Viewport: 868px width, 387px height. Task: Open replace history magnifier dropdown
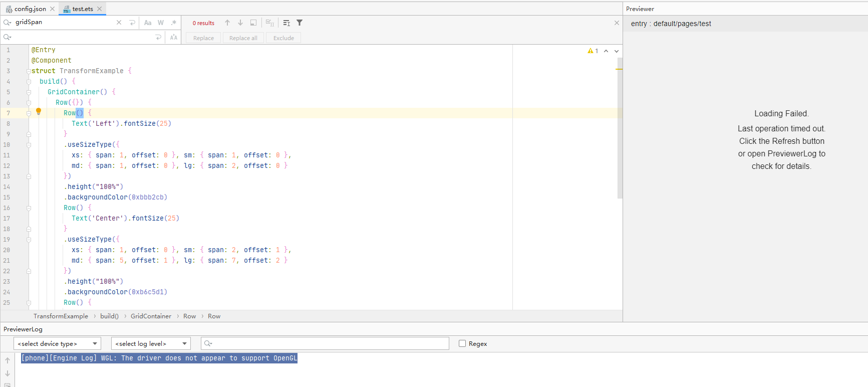(8, 38)
